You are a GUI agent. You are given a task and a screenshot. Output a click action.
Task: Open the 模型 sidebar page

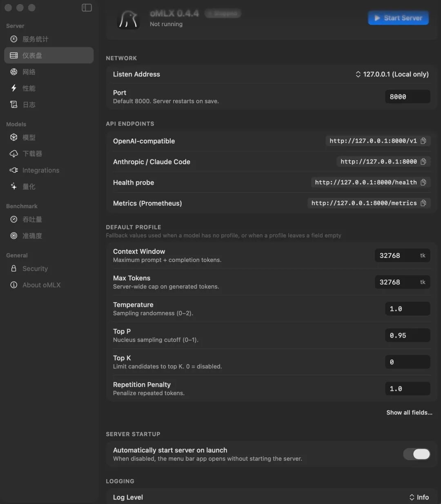(x=49, y=137)
